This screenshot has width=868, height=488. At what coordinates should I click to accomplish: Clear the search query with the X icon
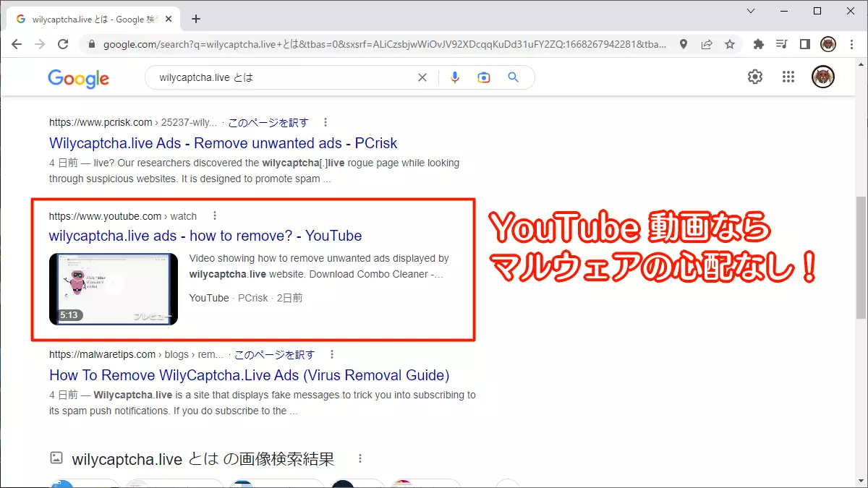422,77
